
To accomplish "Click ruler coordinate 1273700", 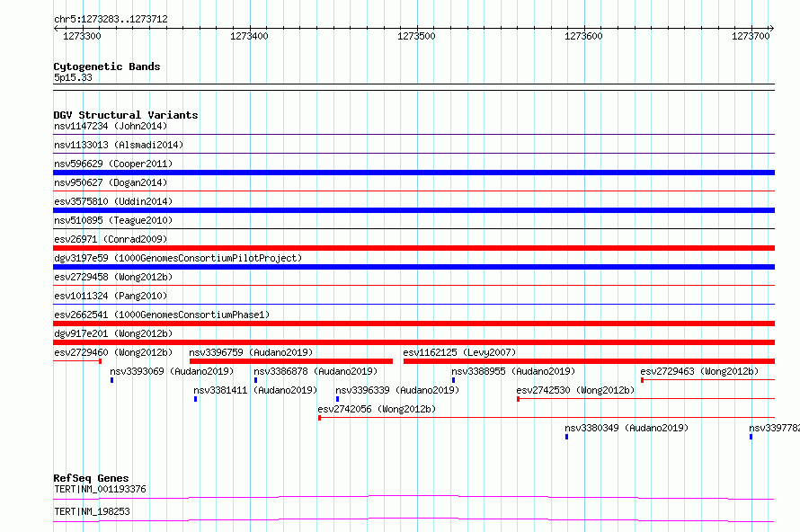I will (751, 36).
